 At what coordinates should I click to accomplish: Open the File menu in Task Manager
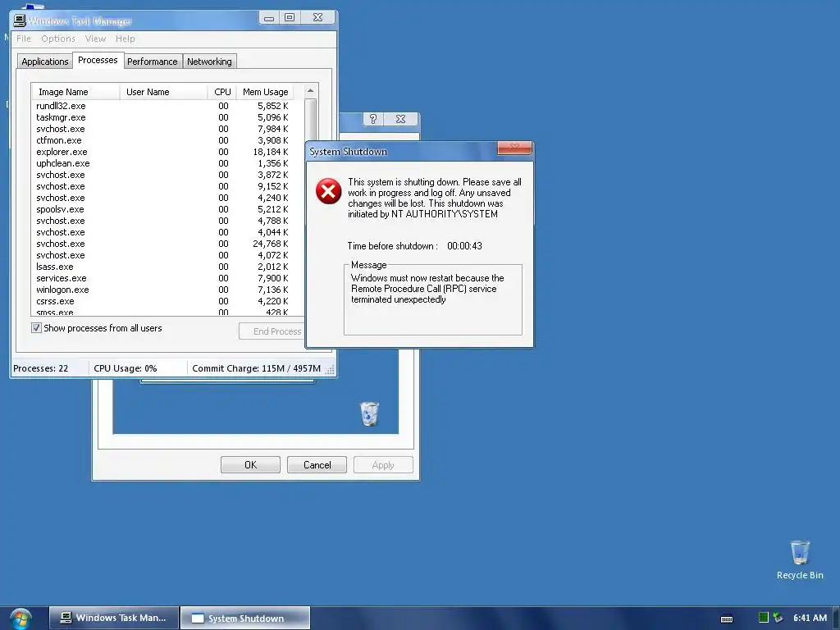[x=24, y=39]
